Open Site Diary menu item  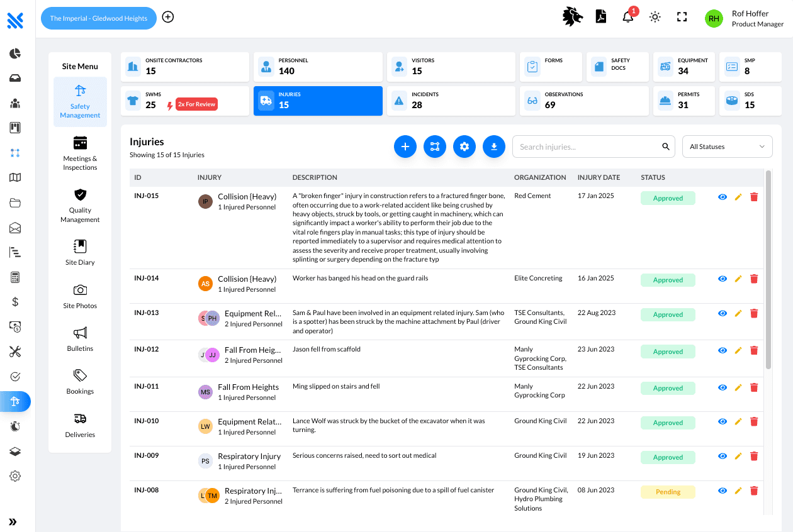coord(80,253)
